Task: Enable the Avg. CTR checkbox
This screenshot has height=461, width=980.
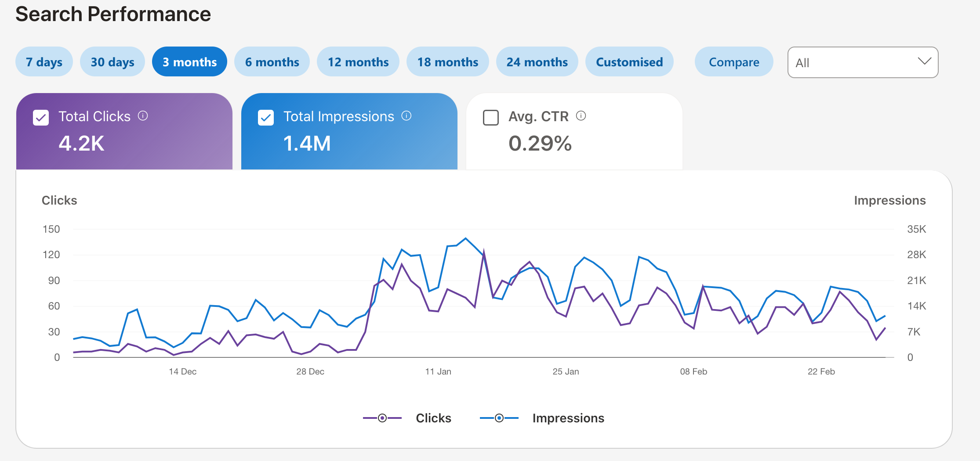Action: click(x=490, y=118)
